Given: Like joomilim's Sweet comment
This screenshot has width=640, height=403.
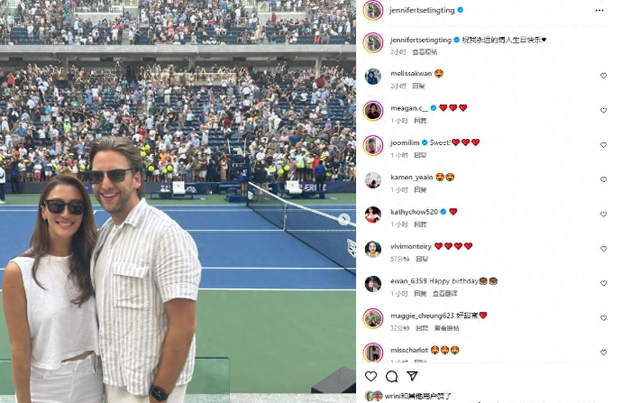Looking at the screenshot, I should [603, 145].
